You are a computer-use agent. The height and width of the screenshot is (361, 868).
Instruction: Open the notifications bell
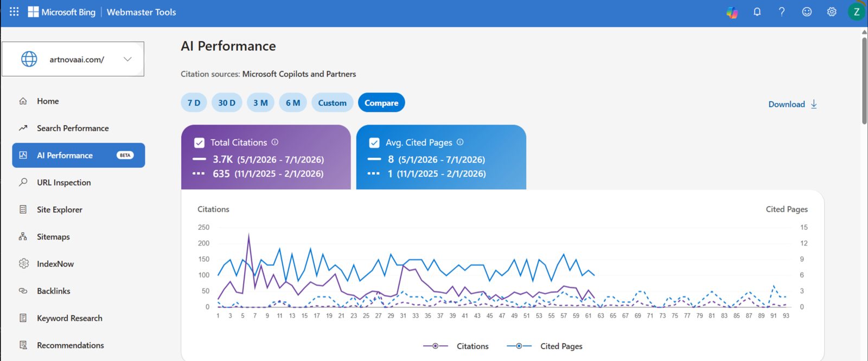(757, 12)
